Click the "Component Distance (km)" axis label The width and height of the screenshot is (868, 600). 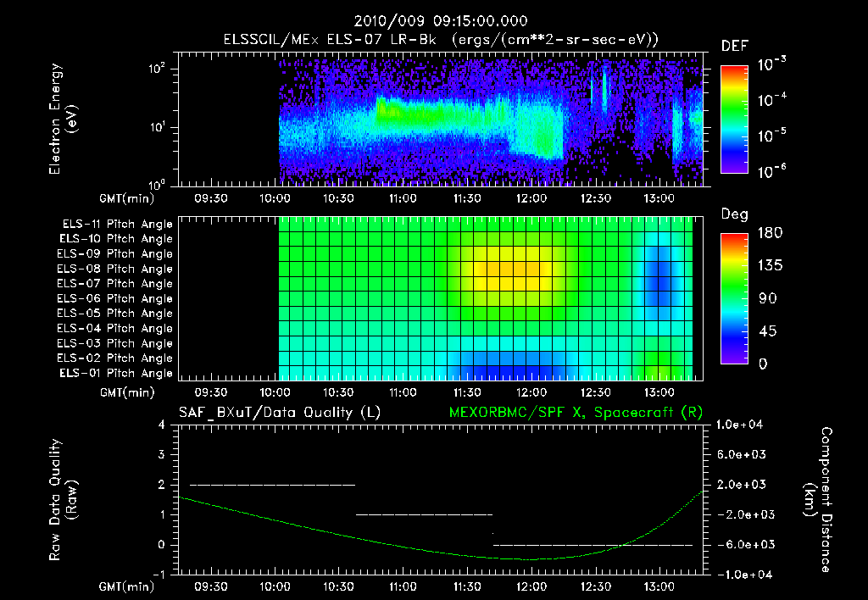click(x=818, y=500)
